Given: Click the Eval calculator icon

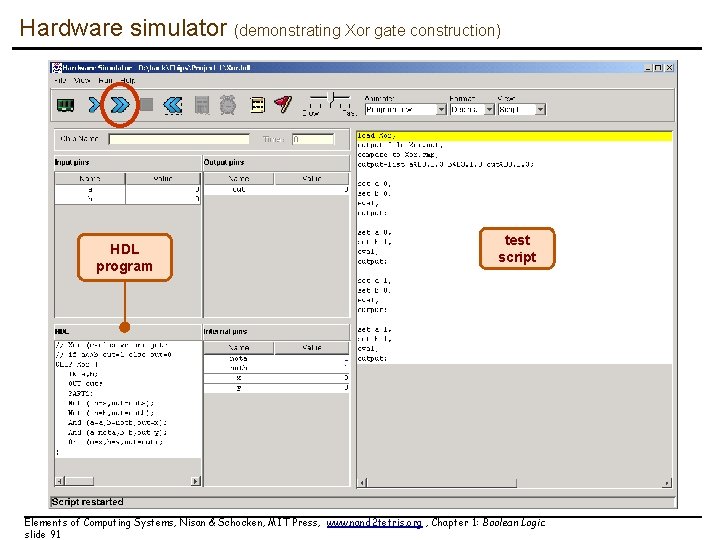Looking at the screenshot, I should 202,105.
